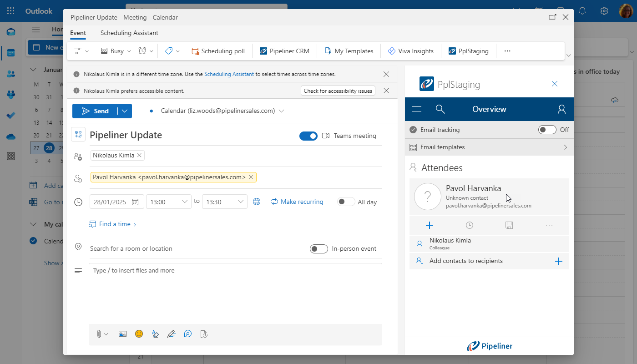Click the Send button
The width and height of the screenshot is (637, 364).
tap(95, 111)
